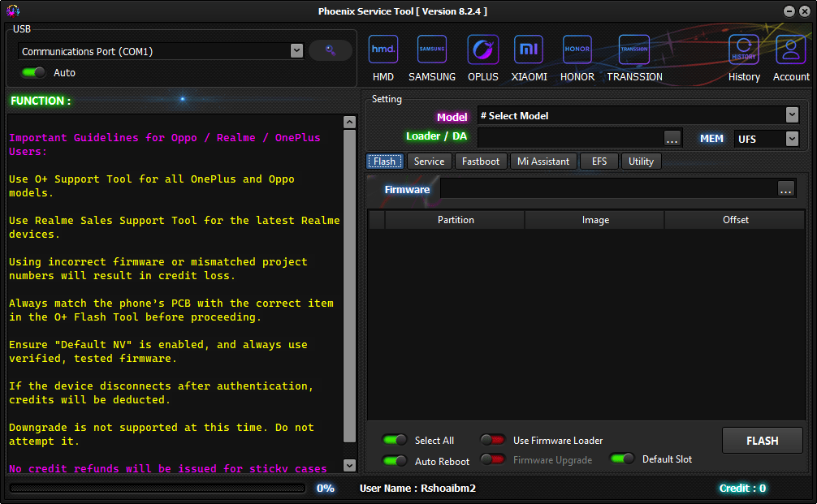Switch to the XIAOMI brand
The height and width of the screenshot is (504, 817).
pyautogui.click(x=529, y=50)
